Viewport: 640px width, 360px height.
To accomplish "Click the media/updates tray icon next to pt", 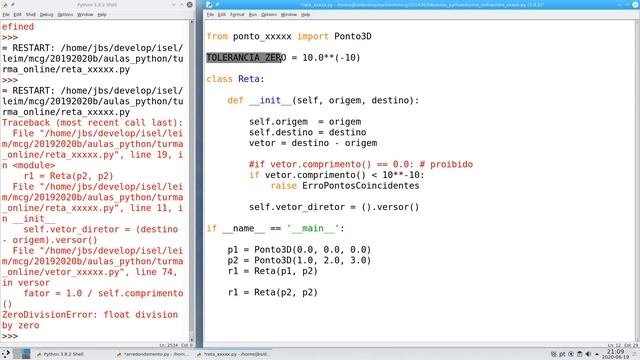I will (x=571, y=354).
